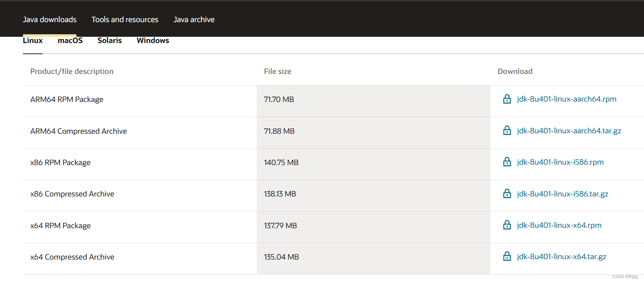Download jdk-8u401-linux-i586.rpm link

560,162
